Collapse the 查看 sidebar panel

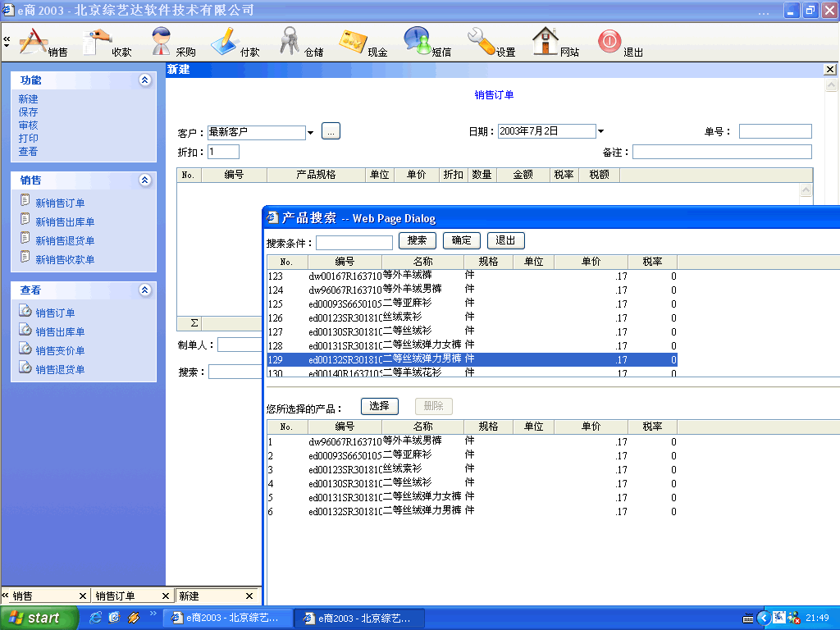coord(145,290)
